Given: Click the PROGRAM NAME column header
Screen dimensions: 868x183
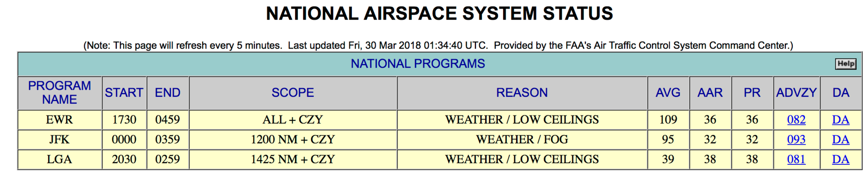Looking at the screenshot, I should 59,93.
